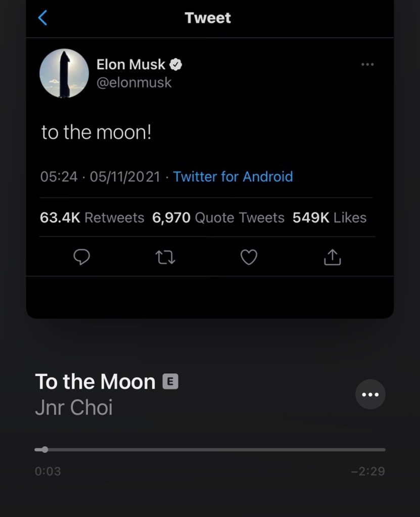
Task: Tap the explicit E badge icon
Action: click(x=170, y=382)
